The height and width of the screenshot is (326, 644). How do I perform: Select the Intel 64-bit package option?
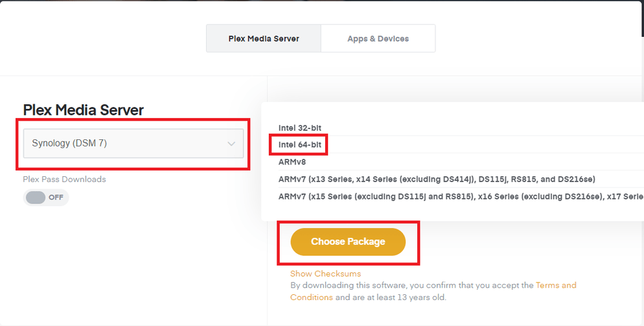tap(299, 145)
